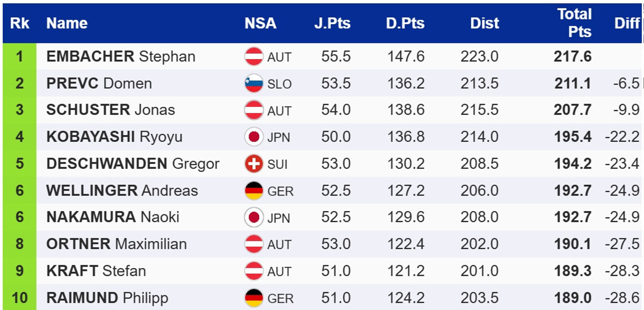Open PREVC Domen athlete link

[99, 83]
